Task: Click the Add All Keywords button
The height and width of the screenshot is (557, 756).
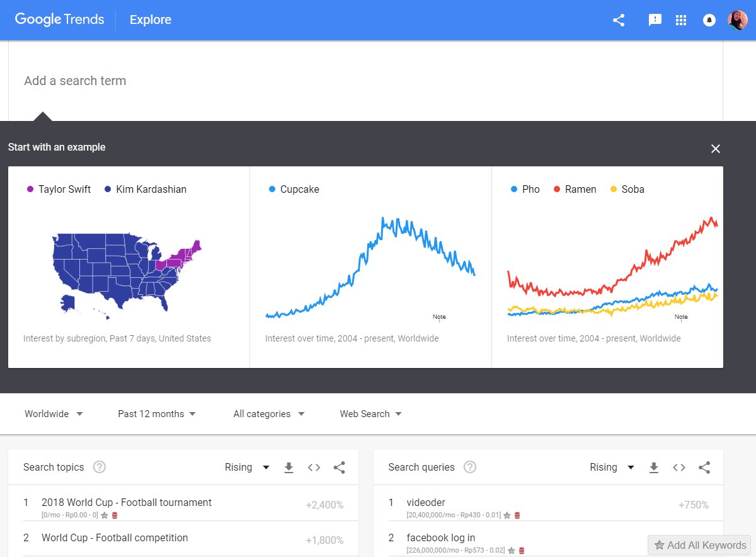Action: point(699,544)
